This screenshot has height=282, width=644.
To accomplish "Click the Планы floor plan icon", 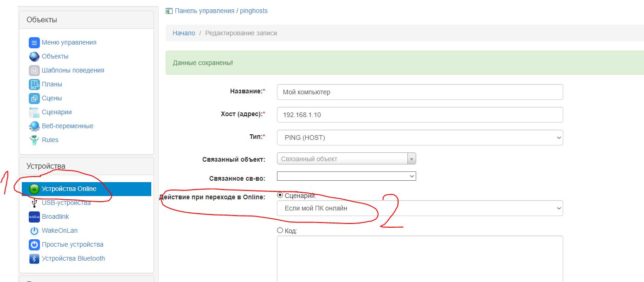I will click(34, 85).
